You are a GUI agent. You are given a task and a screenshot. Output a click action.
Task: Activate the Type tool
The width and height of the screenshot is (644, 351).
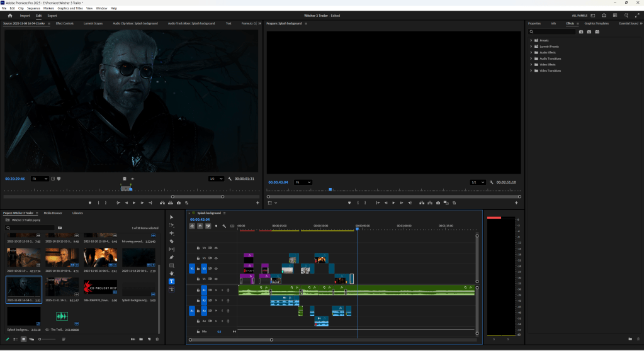pos(172,282)
